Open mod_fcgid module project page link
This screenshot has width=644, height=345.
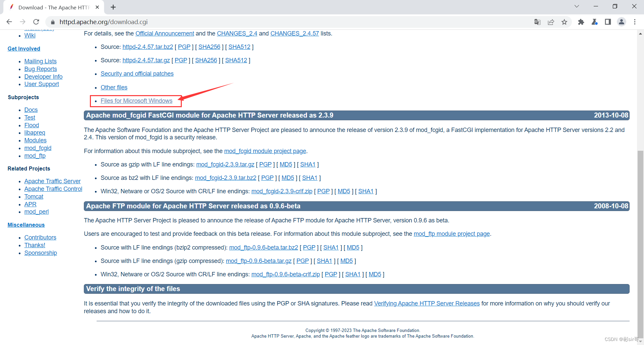point(265,151)
